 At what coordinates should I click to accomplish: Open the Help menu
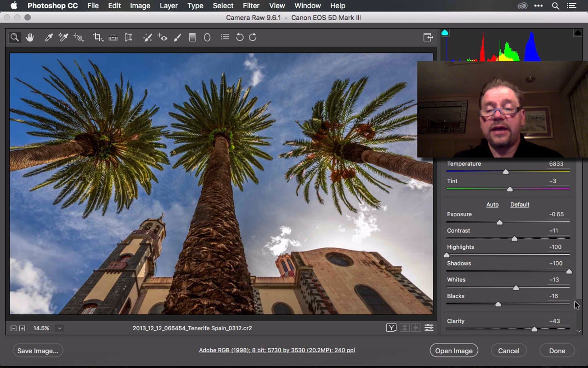[337, 6]
